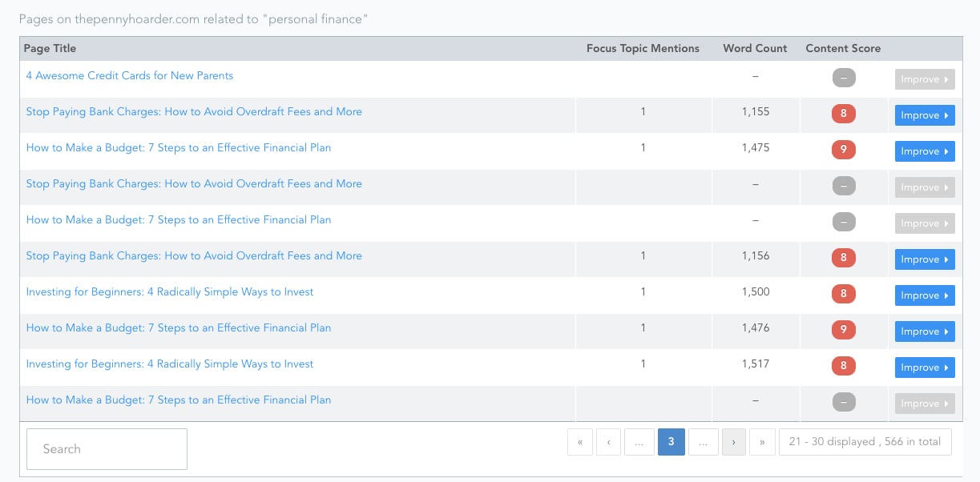The image size is (980, 482).
Task: Sort by Page Title column header
Action: coord(50,48)
